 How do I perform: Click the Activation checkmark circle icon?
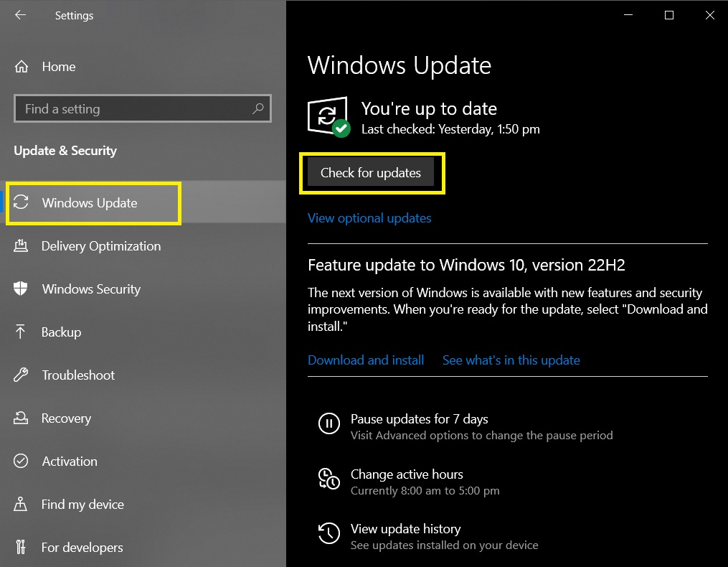pyautogui.click(x=21, y=461)
